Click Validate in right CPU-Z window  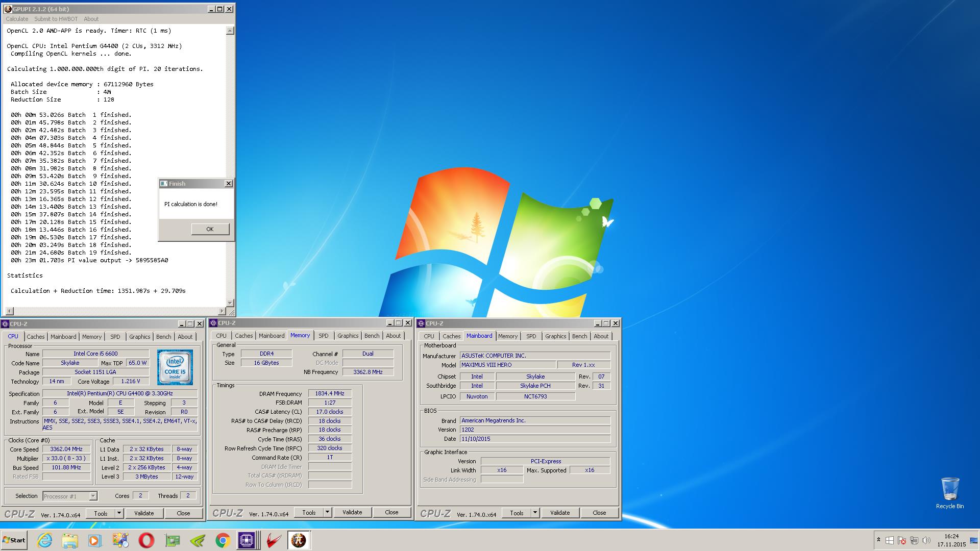pyautogui.click(x=560, y=513)
